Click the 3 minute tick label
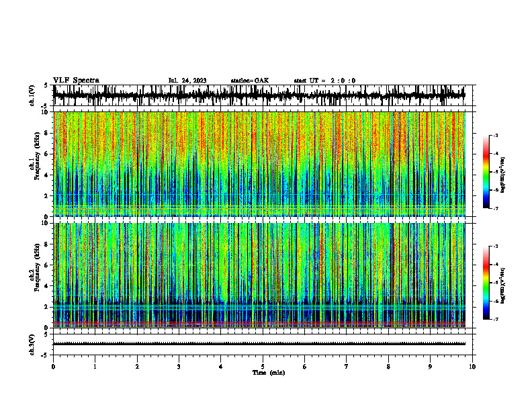The width and height of the screenshot is (532, 411). click(179, 367)
